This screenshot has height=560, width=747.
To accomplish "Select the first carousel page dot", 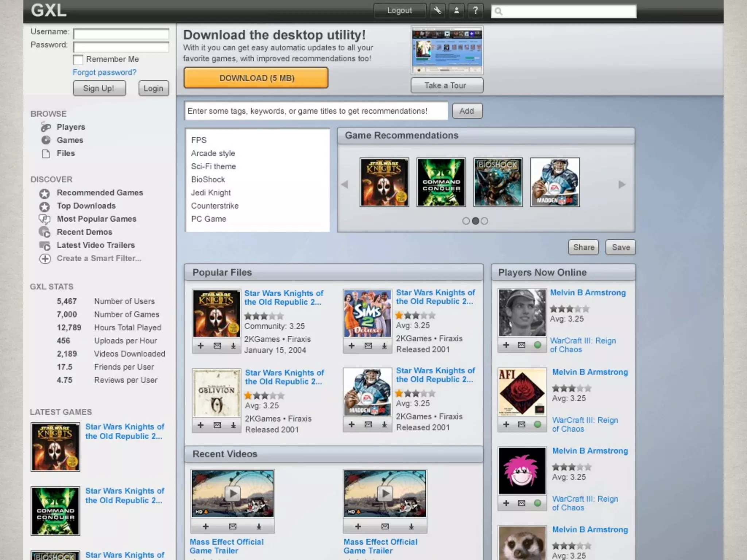I will (466, 221).
